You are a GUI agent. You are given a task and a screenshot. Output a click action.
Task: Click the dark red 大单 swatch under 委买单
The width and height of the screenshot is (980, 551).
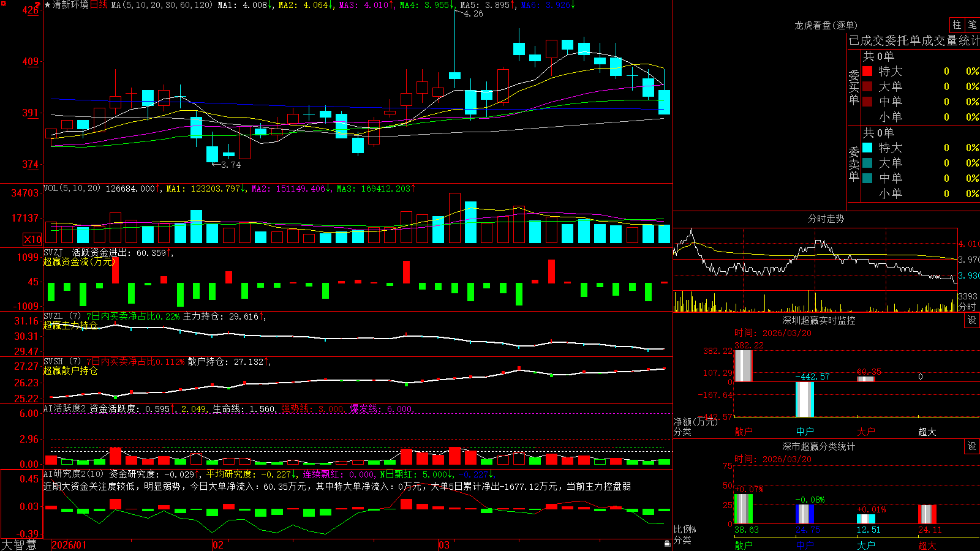click(x=867, y=86)
